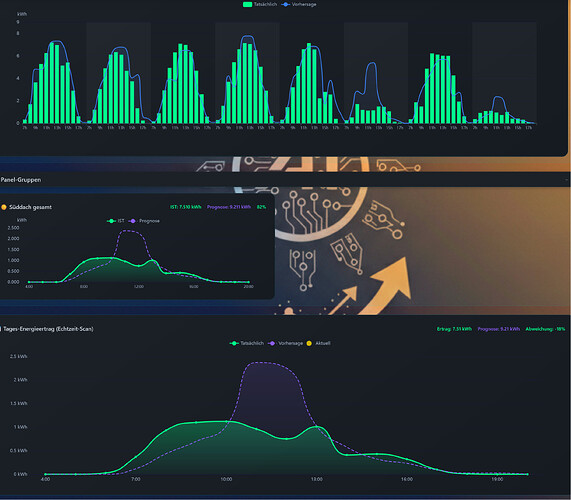The width and height of the screenshot is (571, 500).
Task: Toggle Tatsächlich series in top bar chart legend
Action: tap(260, 4)
